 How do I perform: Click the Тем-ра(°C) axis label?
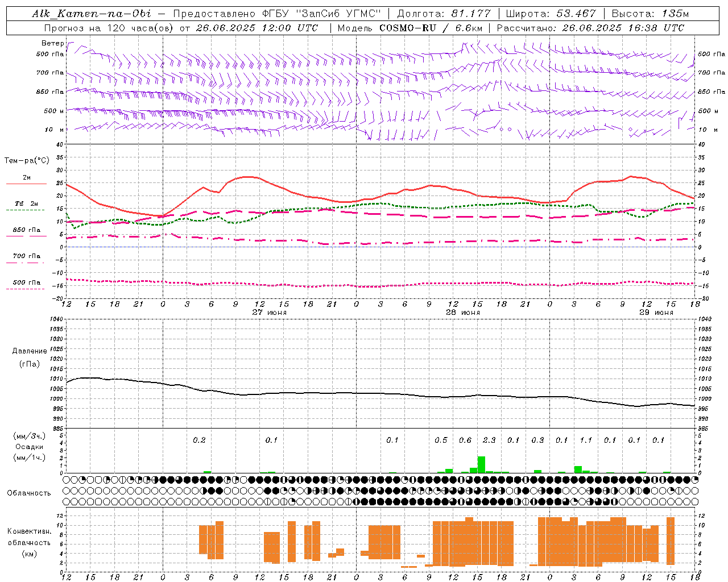pyautogui.click(x=27, y=161)
